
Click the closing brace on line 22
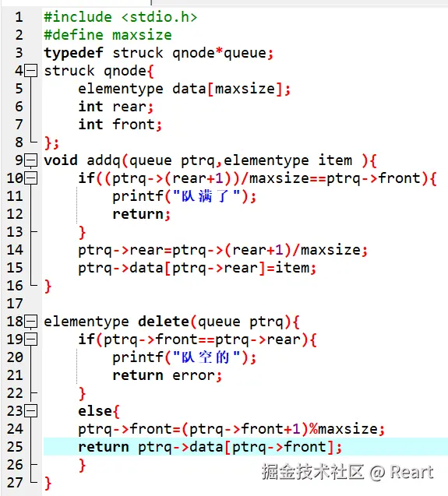(x=82, y=393)
